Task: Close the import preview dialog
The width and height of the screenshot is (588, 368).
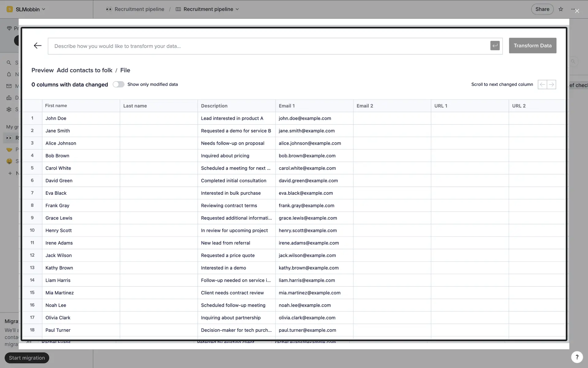Action: click(577, 11)
